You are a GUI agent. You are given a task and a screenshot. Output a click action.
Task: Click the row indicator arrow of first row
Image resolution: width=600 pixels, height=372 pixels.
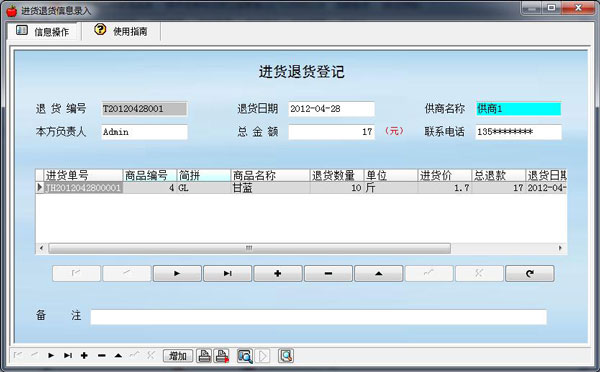[x=39, y=188]
